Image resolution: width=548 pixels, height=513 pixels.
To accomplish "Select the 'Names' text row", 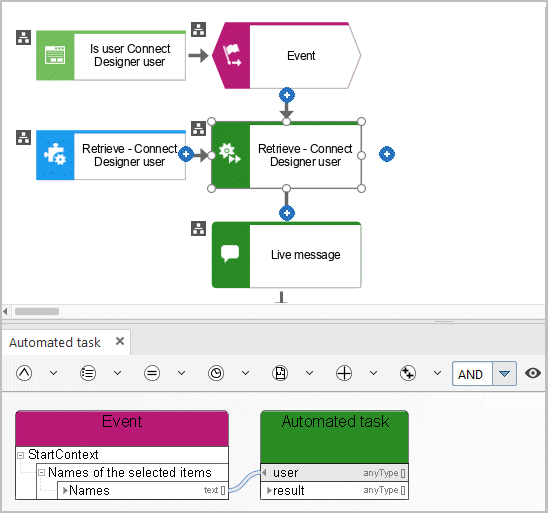I will [143, 491].
